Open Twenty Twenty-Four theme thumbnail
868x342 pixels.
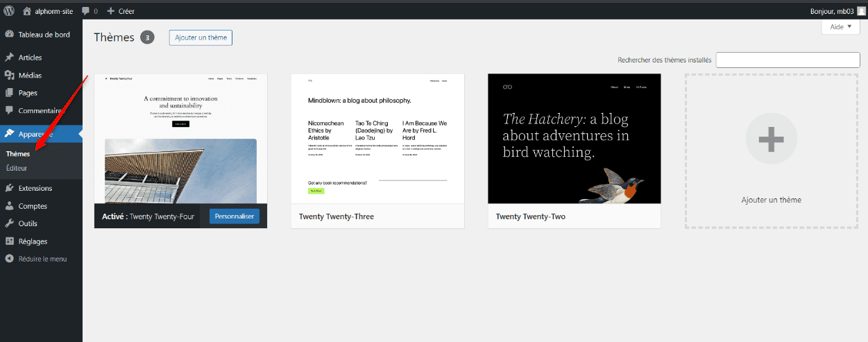coord(180,139)
